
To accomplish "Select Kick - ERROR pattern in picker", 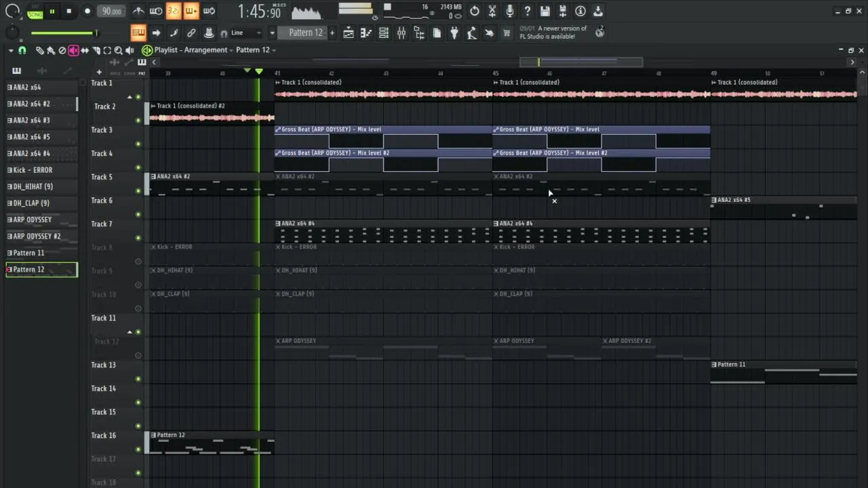I will 42,170.
